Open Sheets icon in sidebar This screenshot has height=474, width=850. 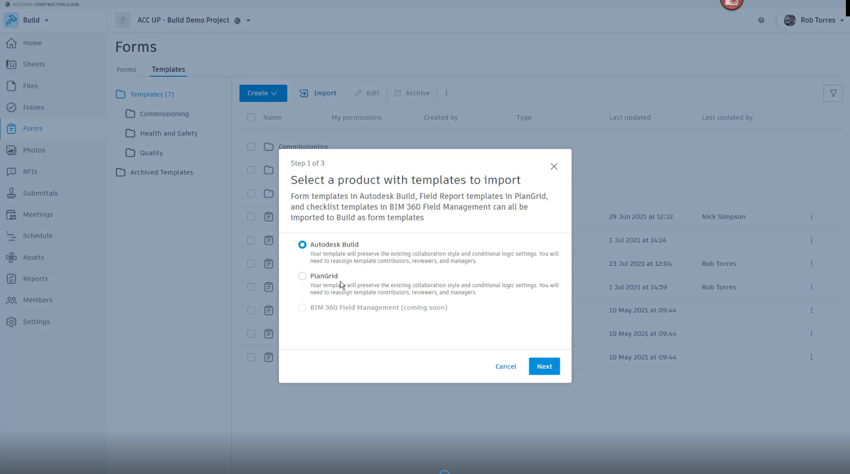[11, 64]
